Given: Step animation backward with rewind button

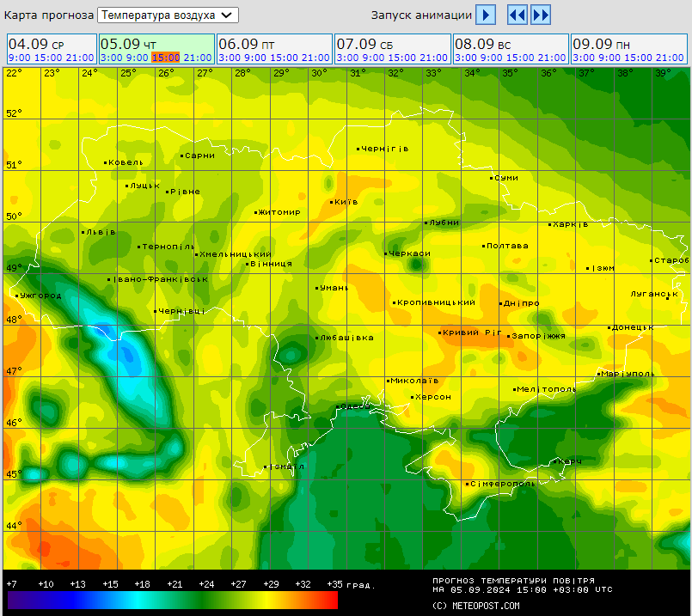Looking at the screenshot, I should tap(517, 15).
